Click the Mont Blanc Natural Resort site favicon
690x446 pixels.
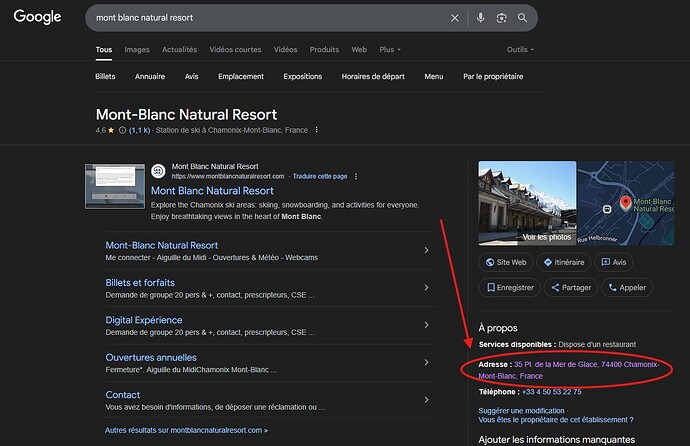(x=158, y=171)
